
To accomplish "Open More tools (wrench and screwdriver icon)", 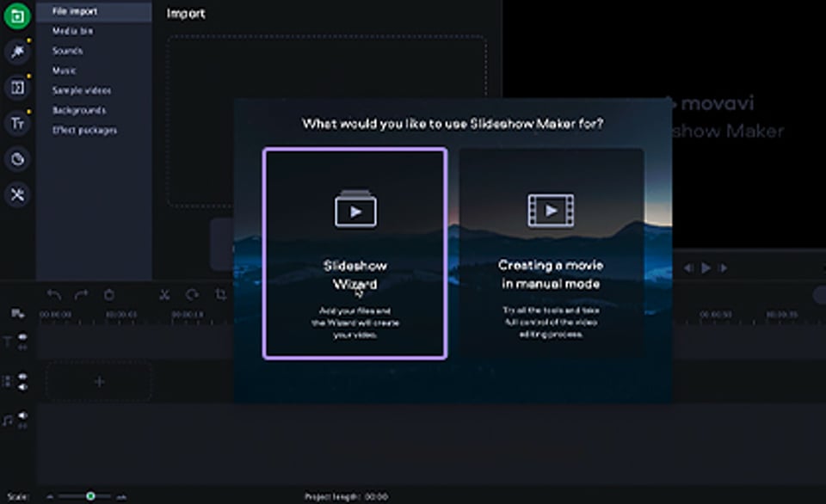I will [x=17, y=195].
